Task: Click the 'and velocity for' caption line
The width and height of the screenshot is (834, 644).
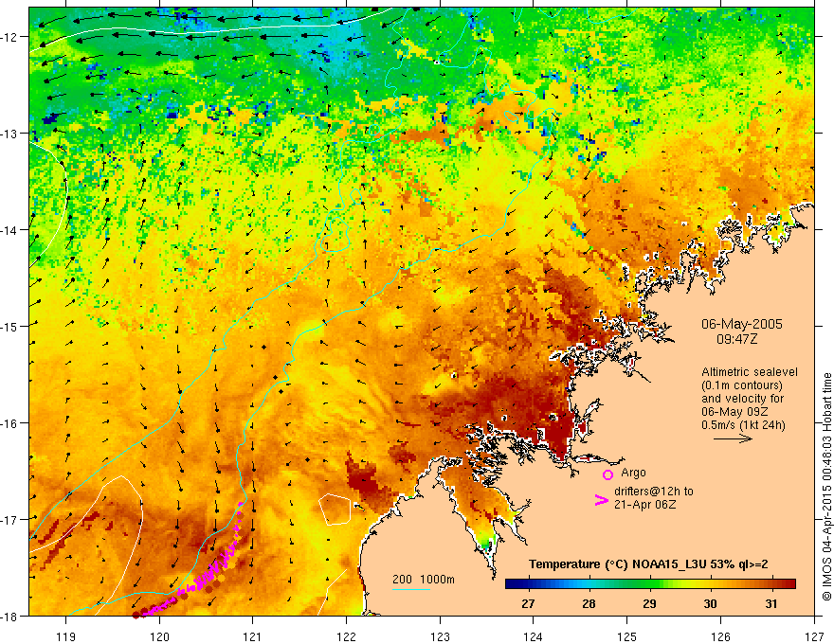Action: 742,399
